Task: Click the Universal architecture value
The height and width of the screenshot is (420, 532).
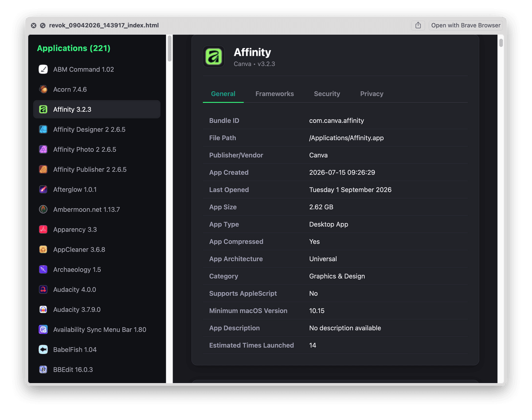Action: (x=323, y=259)
